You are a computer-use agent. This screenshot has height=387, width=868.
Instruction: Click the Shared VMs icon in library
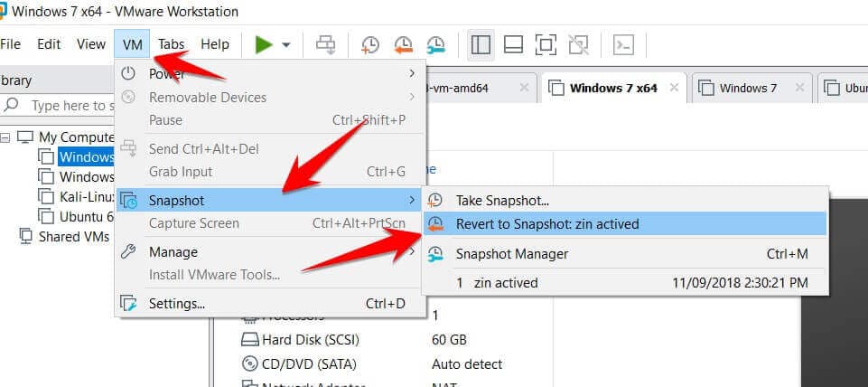pyautogui.click(x=25, y=236)
